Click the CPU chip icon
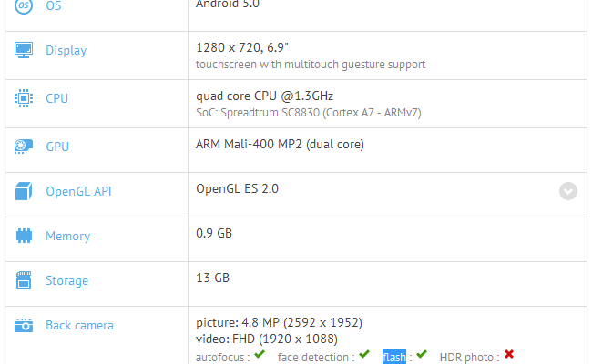Image resolution: width=592 pixels, height=364 pixels. pos(24,98)
